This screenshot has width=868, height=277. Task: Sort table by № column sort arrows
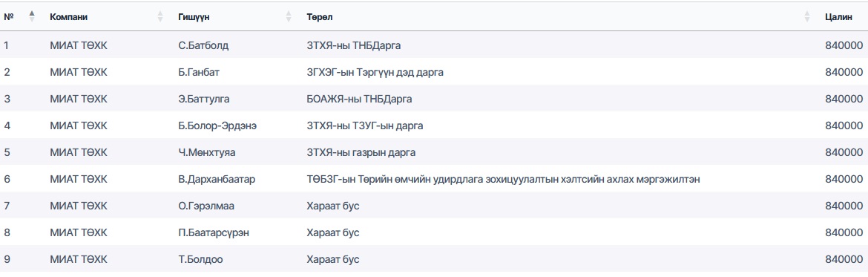click(32, 16)
